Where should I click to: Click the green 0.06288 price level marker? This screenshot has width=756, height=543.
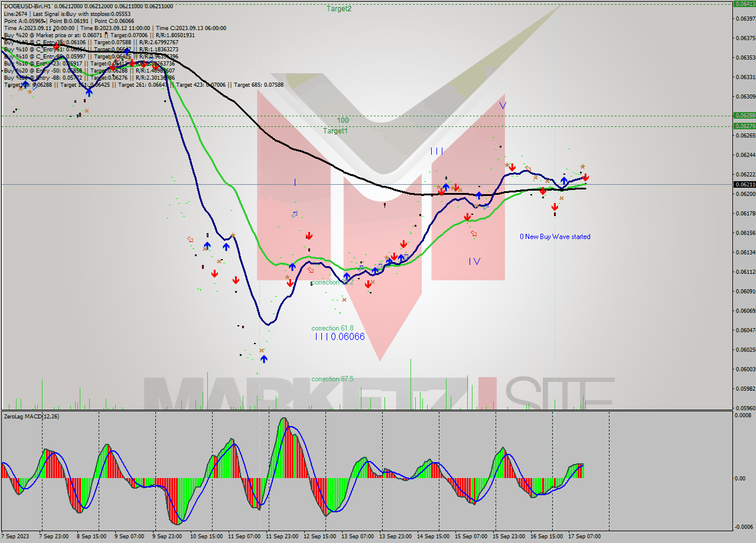744,115
